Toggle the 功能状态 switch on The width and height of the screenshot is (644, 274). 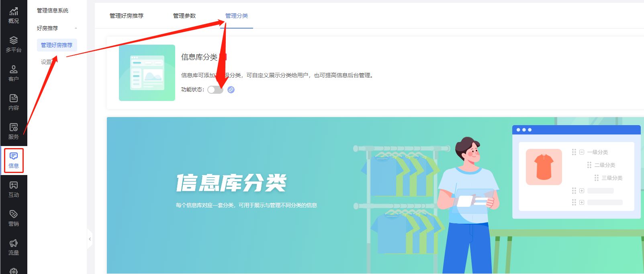point(215,90)
